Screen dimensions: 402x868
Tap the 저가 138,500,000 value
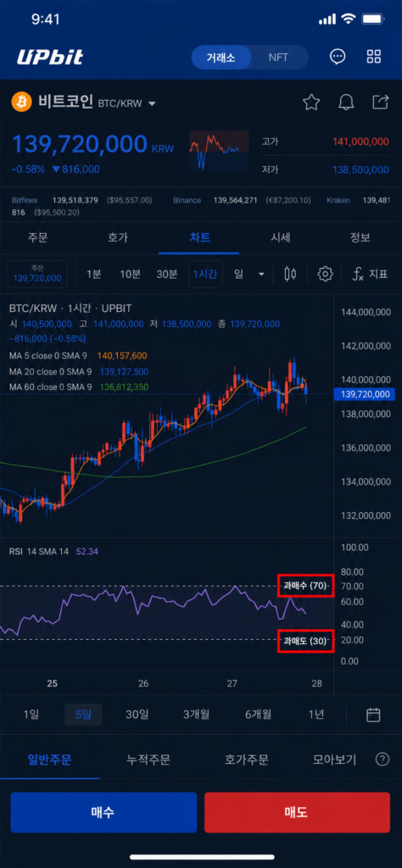click(360, 170)
